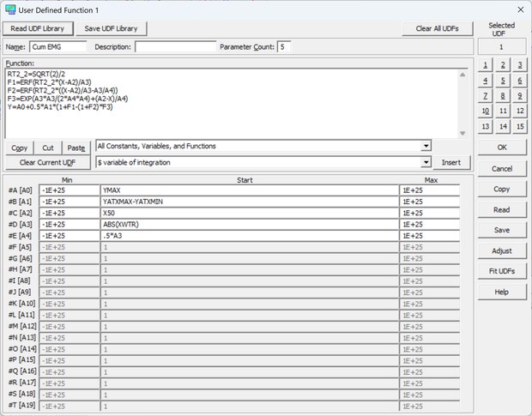
Task: Click the Min field for parameter #C [A2]
Action: click(x=70, y=213)
